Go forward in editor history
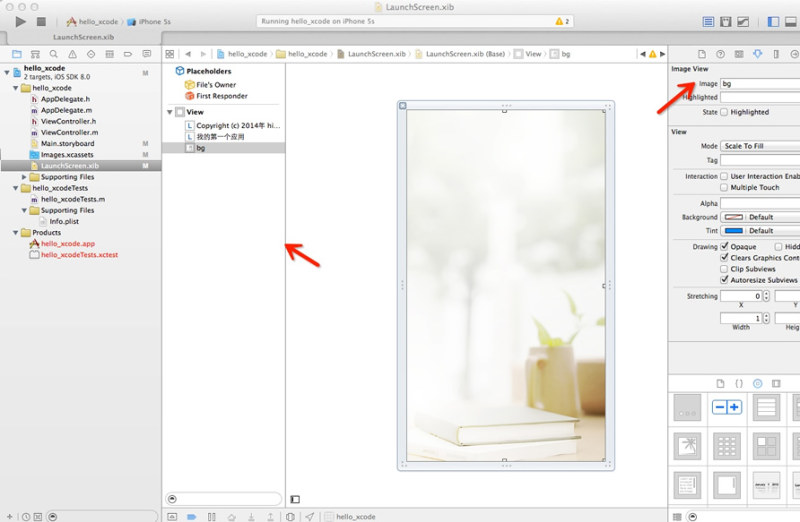 coord(203,54)
